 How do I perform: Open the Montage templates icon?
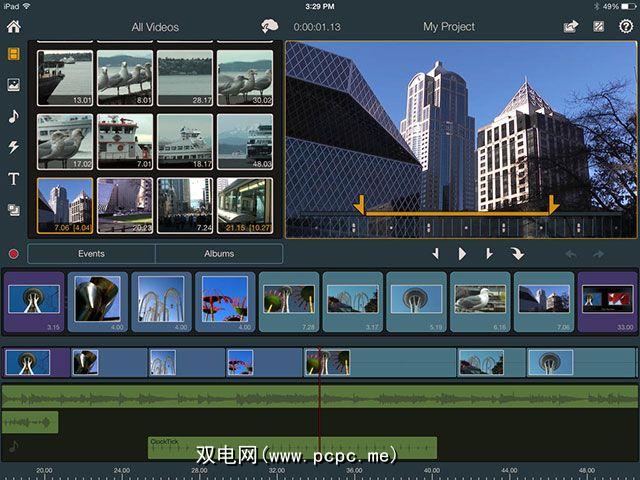14,209
